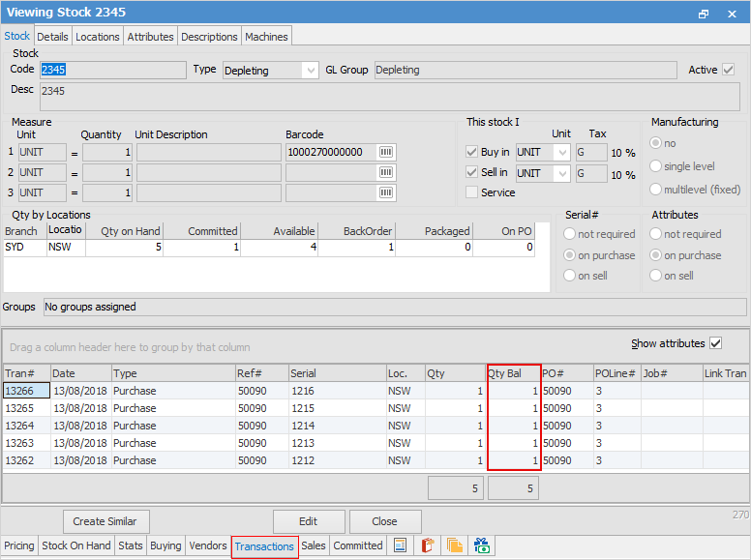Click barcode icon for Unit 3 row

386,193
